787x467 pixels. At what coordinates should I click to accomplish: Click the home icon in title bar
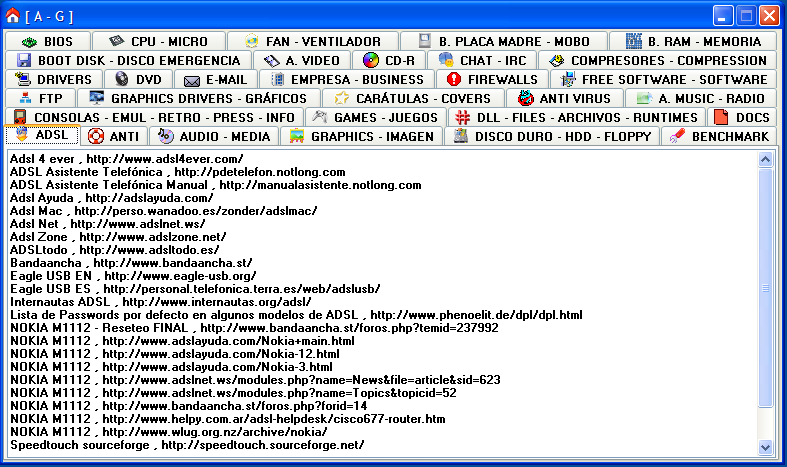click(x=12, y=16)
